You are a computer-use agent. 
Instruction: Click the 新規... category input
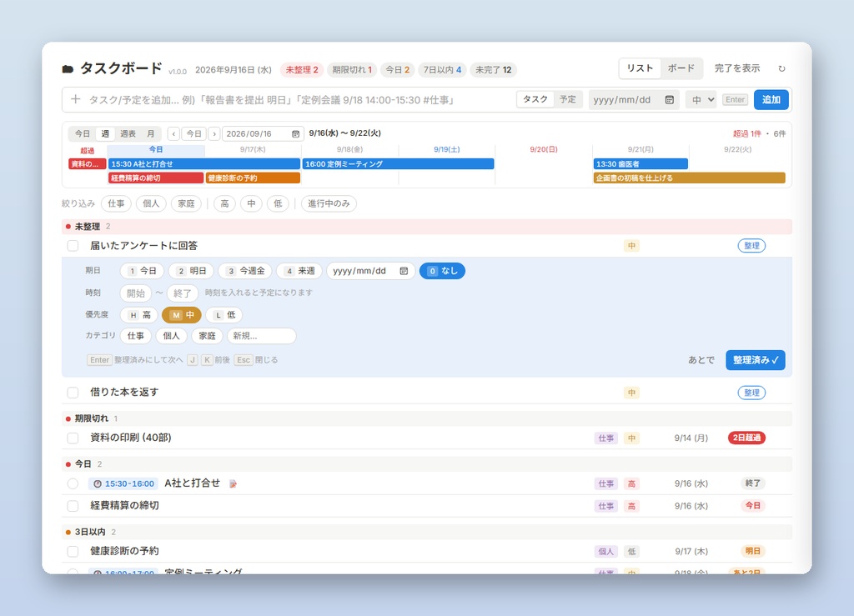(261, 336)
